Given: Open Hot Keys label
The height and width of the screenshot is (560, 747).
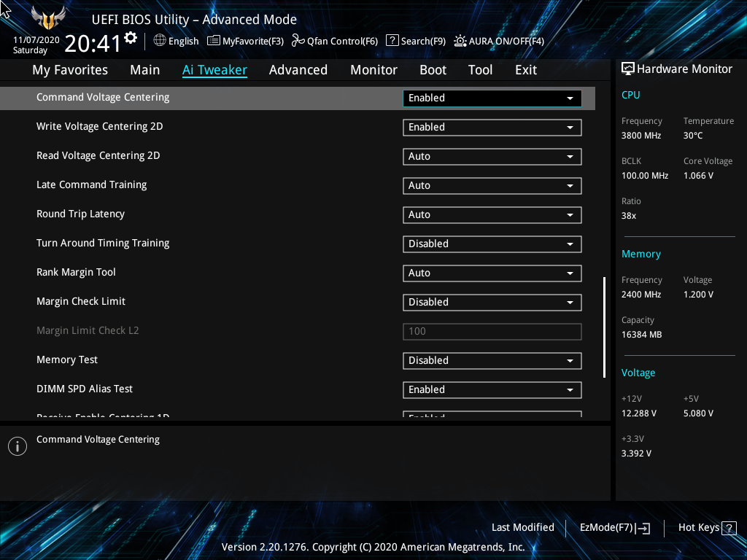Looking at the screenshot, I should click(x=698, y=528).
